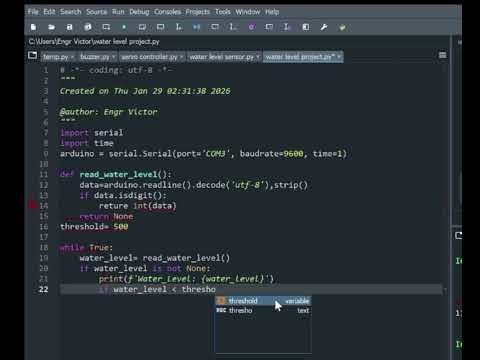480x360 pixels.
Task: Debug file toolbar icon
Action: point(197,27)
